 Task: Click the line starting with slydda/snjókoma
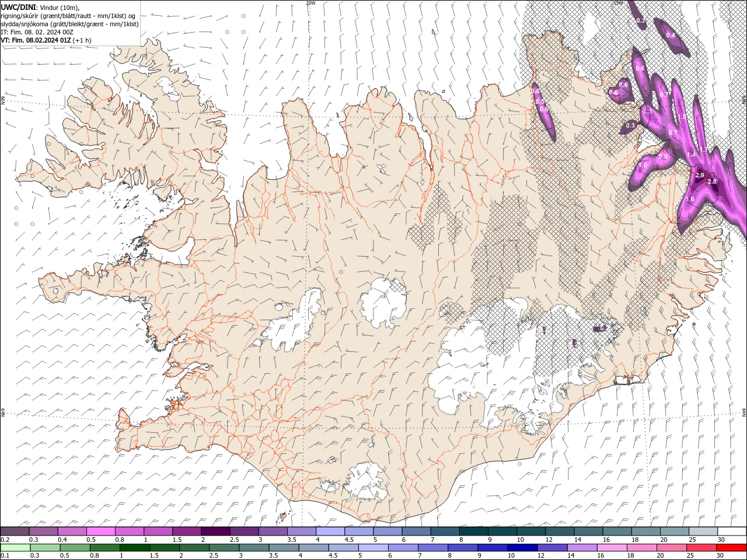click(x=70, y=24)
